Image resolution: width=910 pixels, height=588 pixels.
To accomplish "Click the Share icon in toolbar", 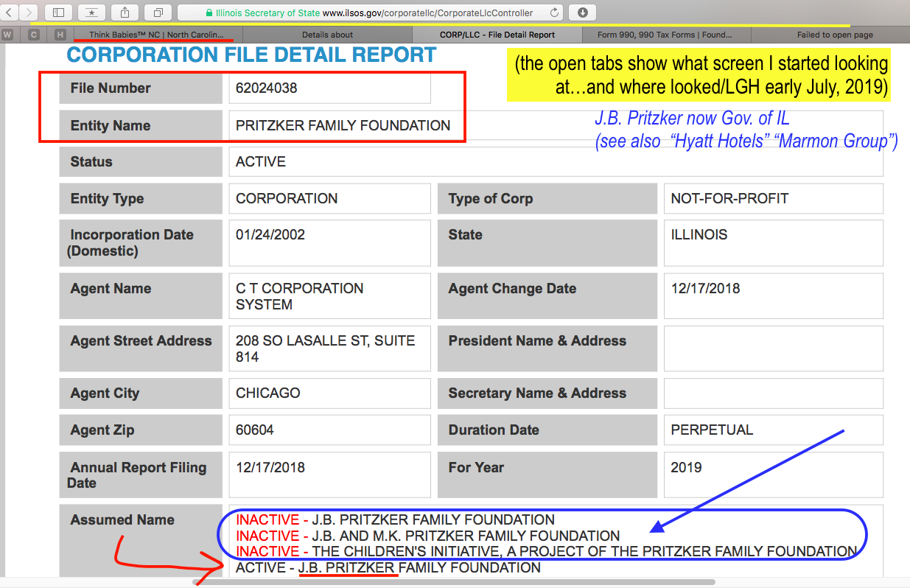I will tap(125, 13).
